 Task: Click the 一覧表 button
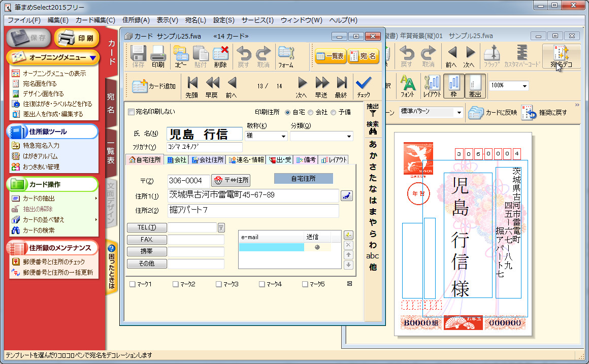pos(330,56)
